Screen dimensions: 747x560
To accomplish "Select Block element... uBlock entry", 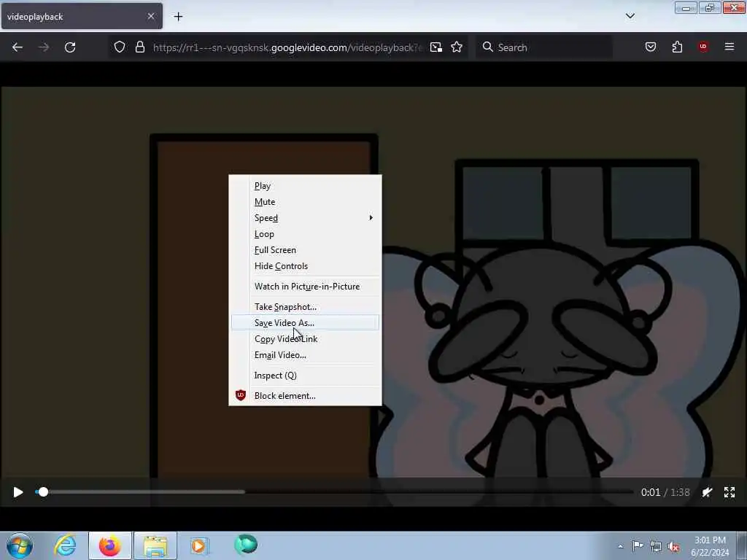I will pos(305,396).
